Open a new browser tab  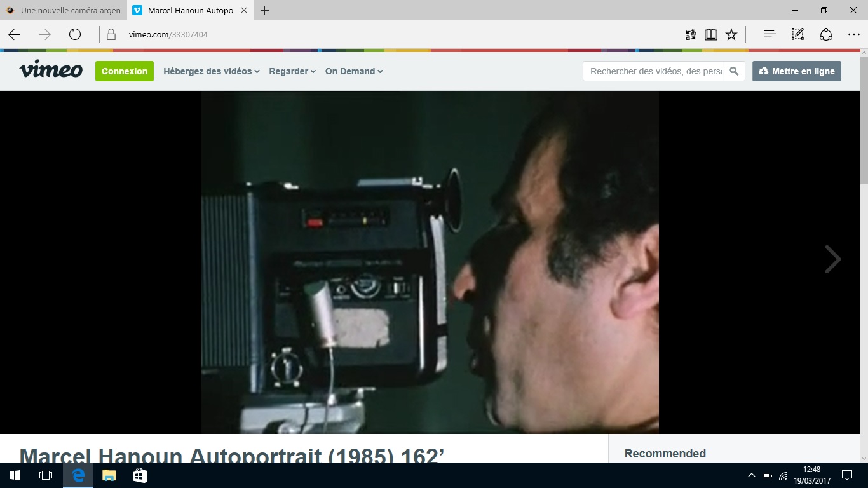265,10
